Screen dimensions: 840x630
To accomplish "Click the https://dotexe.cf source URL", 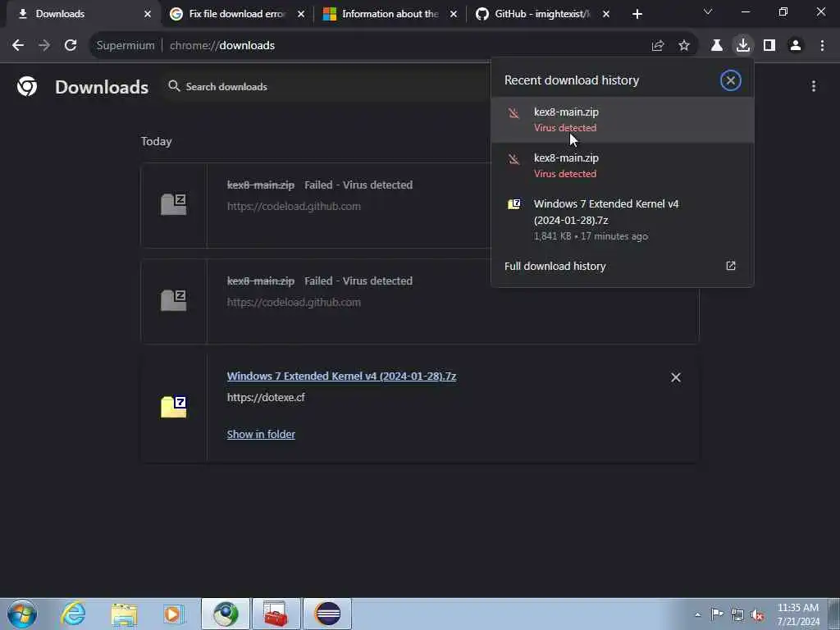I will pyautogui.click(x=266, y=398).
